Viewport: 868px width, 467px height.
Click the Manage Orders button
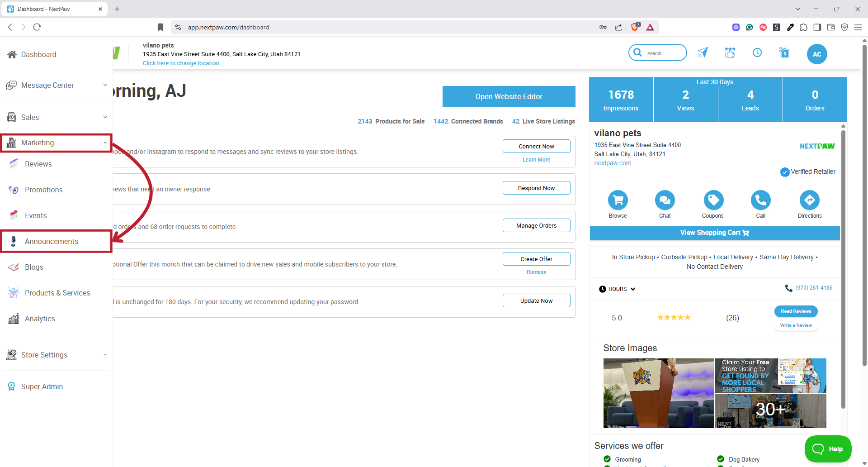(x=536, y=225)
